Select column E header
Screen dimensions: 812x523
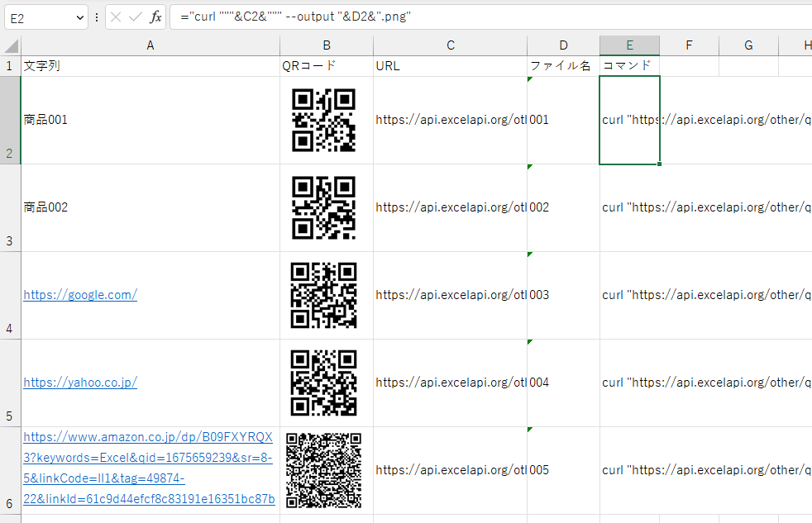pyautogui.click(x=629, y=46)
